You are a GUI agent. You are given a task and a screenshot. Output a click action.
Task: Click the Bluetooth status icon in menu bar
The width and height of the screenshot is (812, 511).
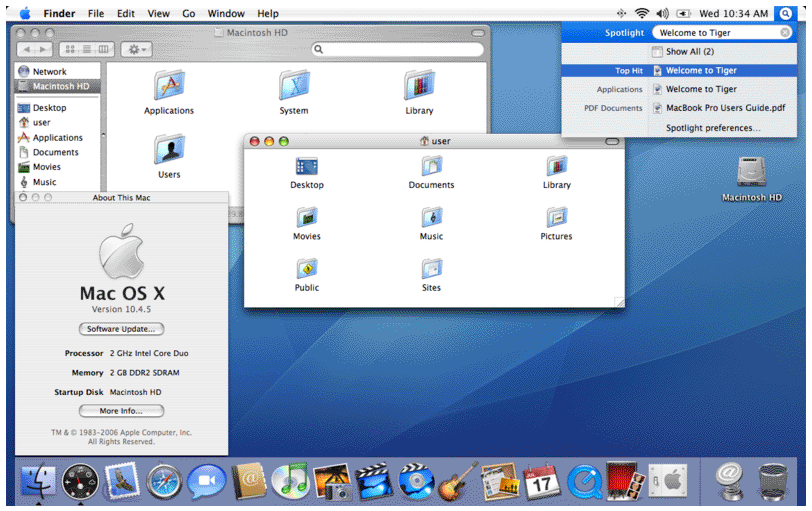tap(621, 13)
